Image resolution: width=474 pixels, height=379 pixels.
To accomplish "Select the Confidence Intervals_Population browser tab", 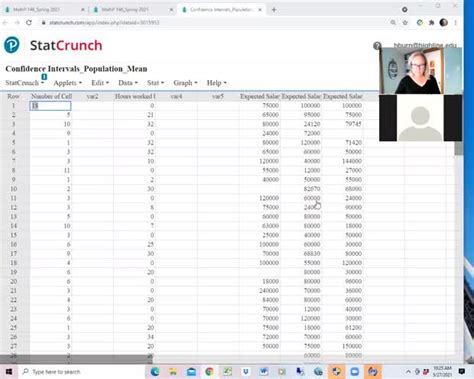I will pyautogui.click(x=220, y=10).
